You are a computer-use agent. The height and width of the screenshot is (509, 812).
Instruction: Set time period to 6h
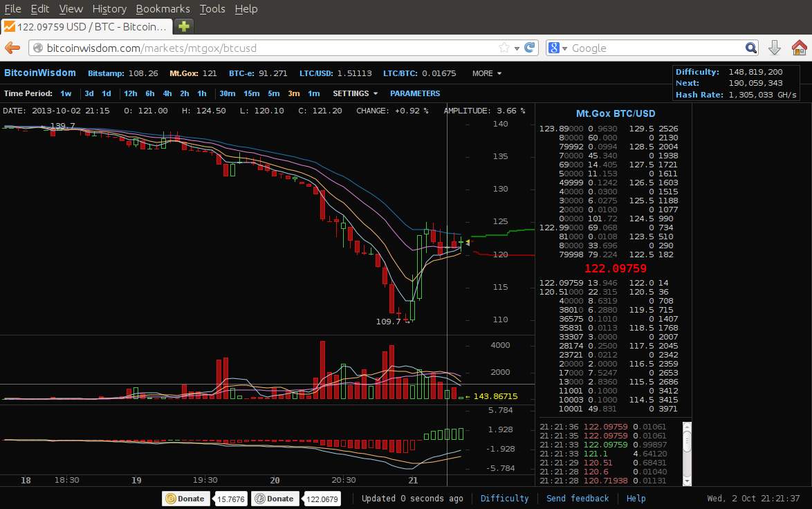click(149, 94)
